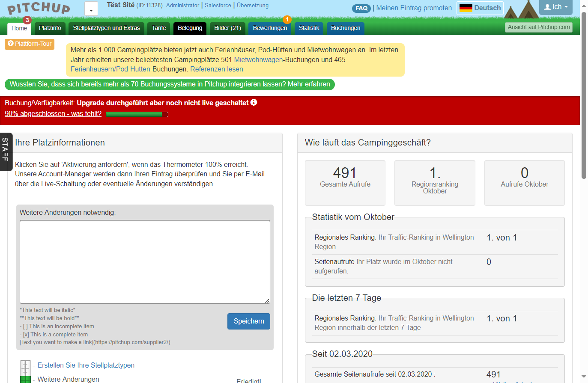Screen dimensions: 588x383
Task: Click the Home tab notification badge 3
Action: pyautogui.click(x=27, y=20)
